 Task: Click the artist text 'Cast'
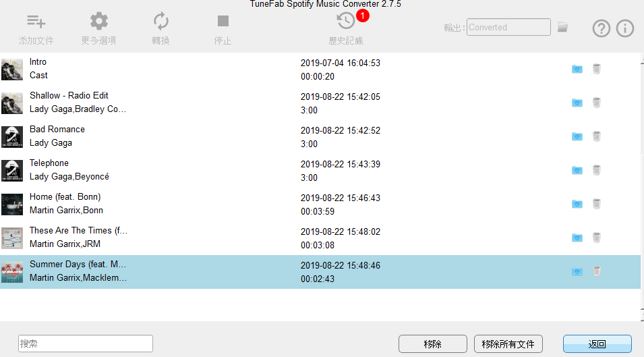tap(38, 75)
